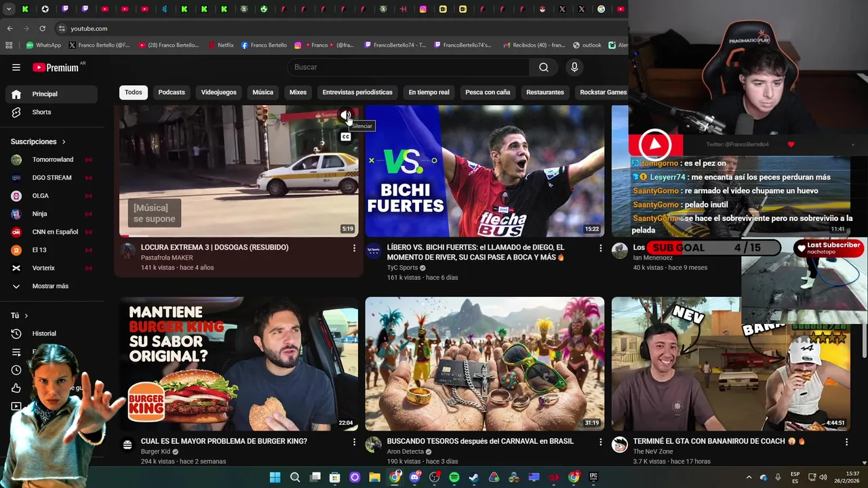This screenshot has width=868, height=488.
Task: Open Epic Games Launcher taskbar icon
Action: click(593, 477)
